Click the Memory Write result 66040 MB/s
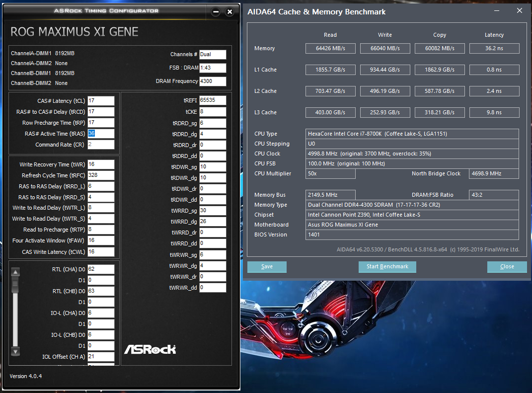The image size is (532, 393). click(385, 48)
